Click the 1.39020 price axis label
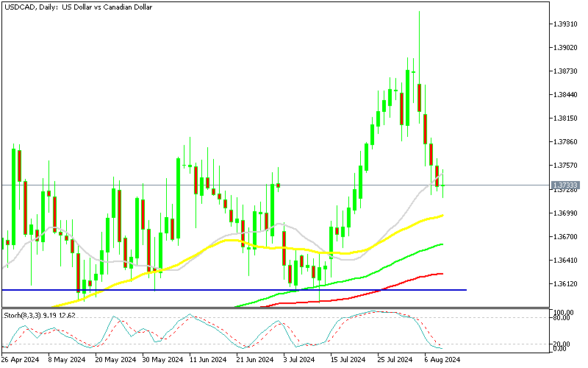588x368 pixels. 565,48
